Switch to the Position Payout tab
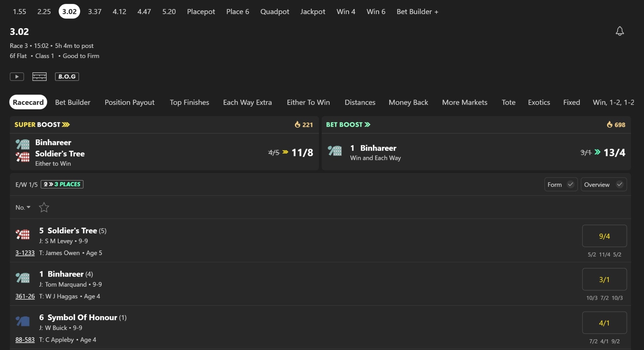This screenshot has height=350, width=644. (x=129, y=102)
